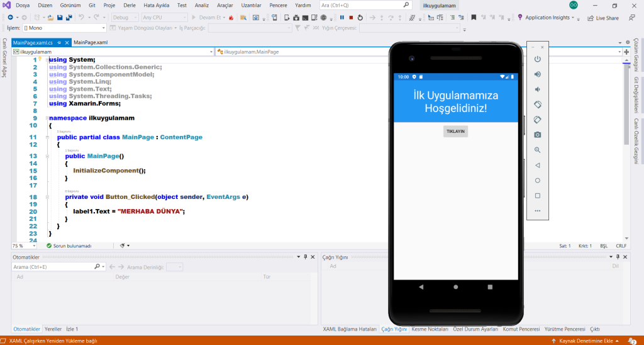
Task: Stop debugging with the red square icon
Action: coord(351,18)
